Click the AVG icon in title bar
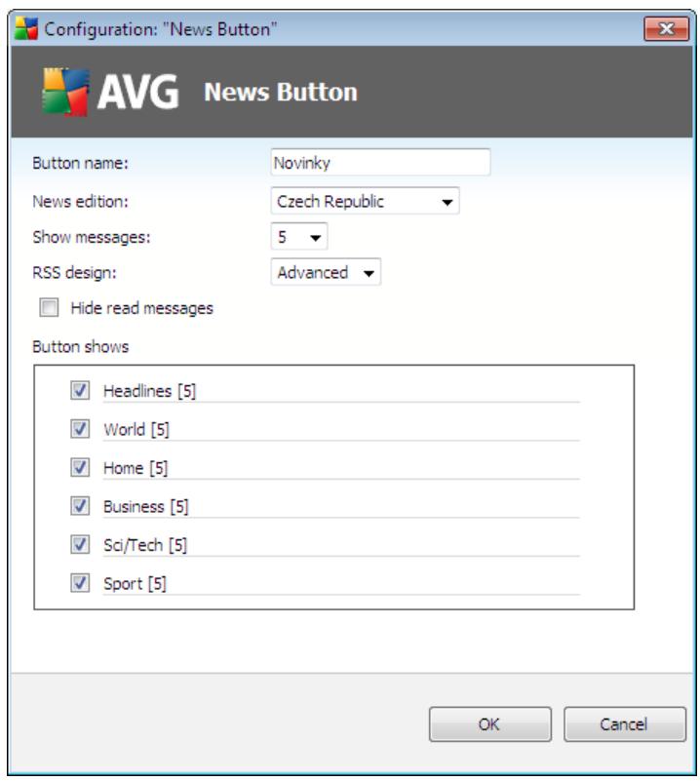This screenshot has height=781, width=700. [x=26, y=28]
